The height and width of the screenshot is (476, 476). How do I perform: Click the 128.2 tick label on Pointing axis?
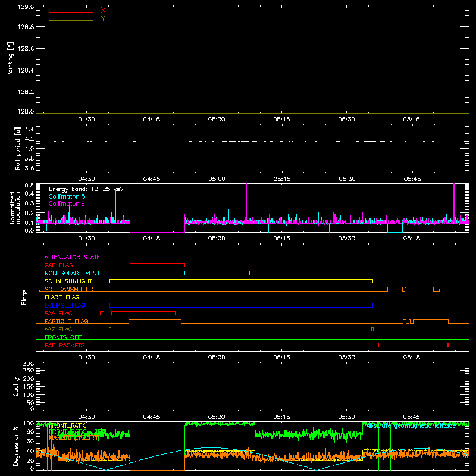pos(26,92)
